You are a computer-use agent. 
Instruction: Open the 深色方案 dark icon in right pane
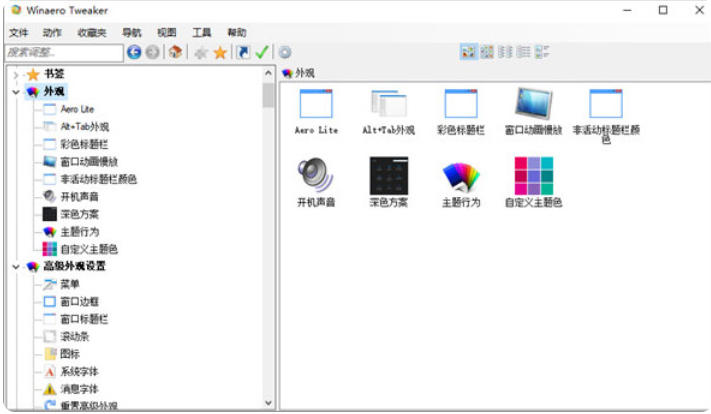pyautogui.click(x=388, y=176)
